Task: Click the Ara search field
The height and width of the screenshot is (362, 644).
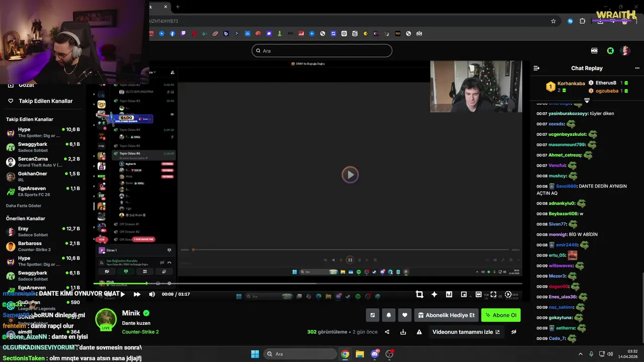Action: 322,51
